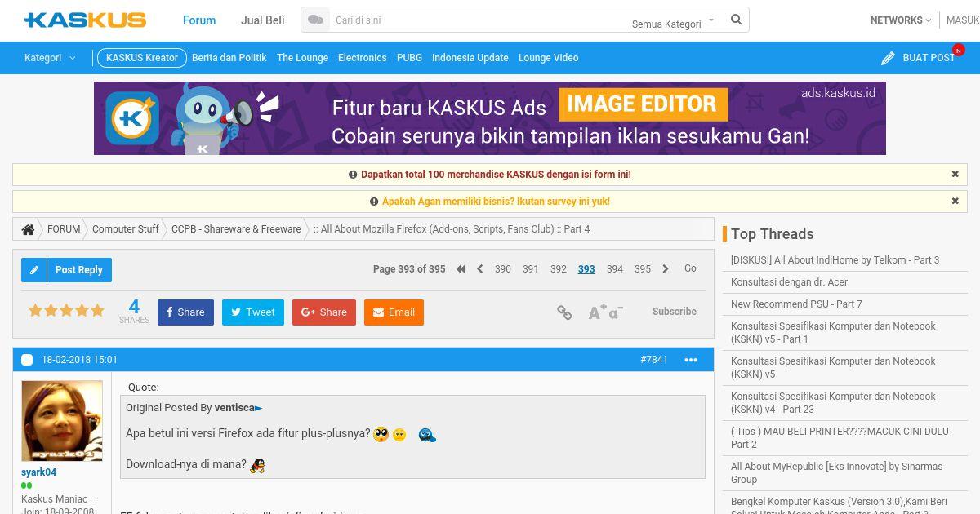Go to previous page arrow
Screen dimensions: 980x514
point(480,269)
